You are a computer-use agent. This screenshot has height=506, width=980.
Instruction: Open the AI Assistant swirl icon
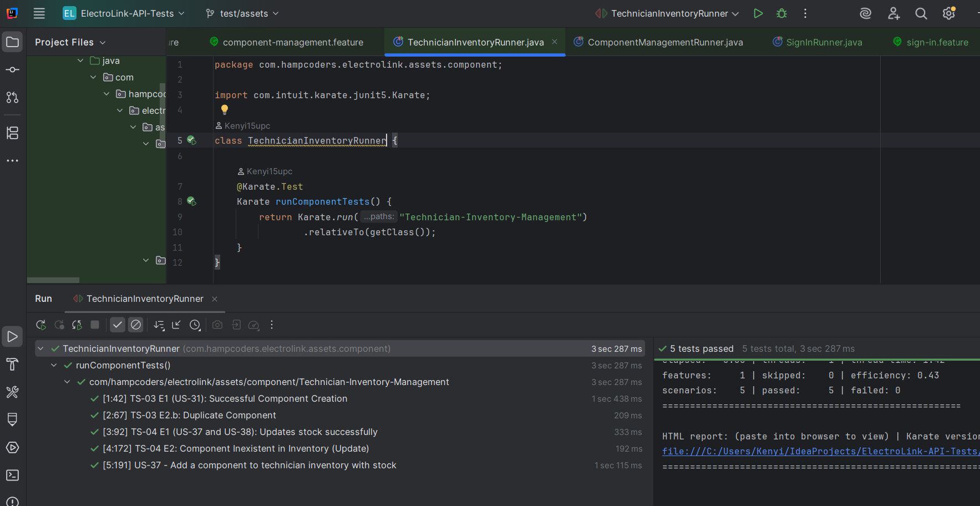[866, 13]
